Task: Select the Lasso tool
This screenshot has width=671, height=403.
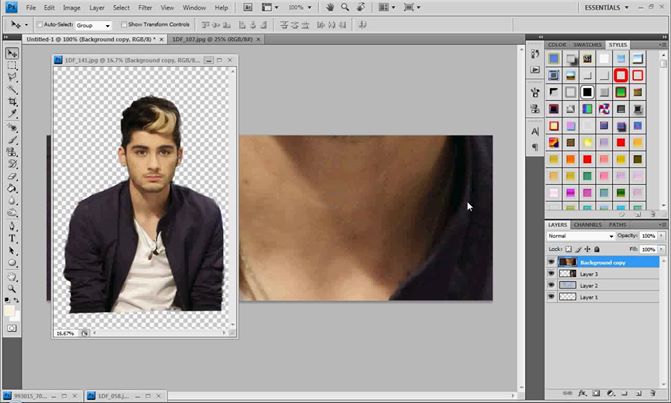Action: click(x=12, y=77)
